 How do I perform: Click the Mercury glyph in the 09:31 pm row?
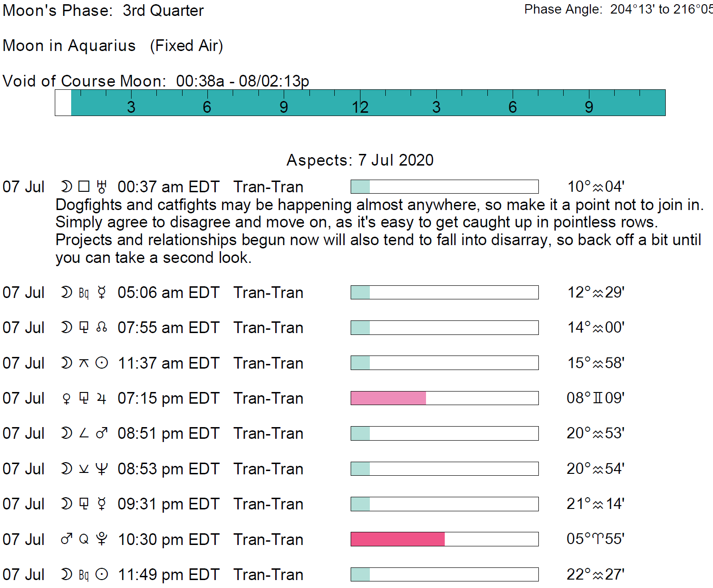coord(102,504)
